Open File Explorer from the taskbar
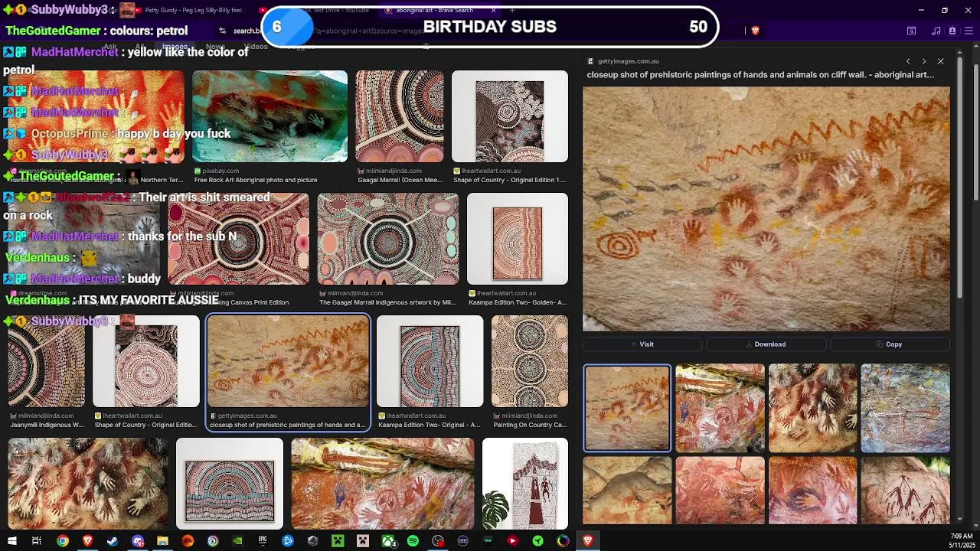The height and width of the screenshot is (551, 980). tap(162, 541)
